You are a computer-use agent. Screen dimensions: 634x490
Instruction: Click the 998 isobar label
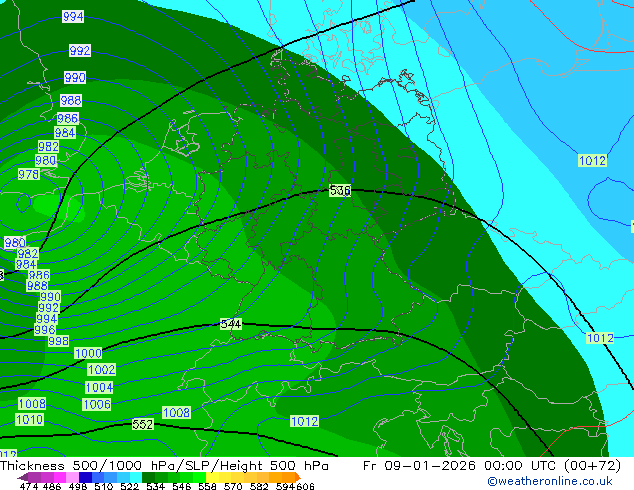click(x=58, y=341)
